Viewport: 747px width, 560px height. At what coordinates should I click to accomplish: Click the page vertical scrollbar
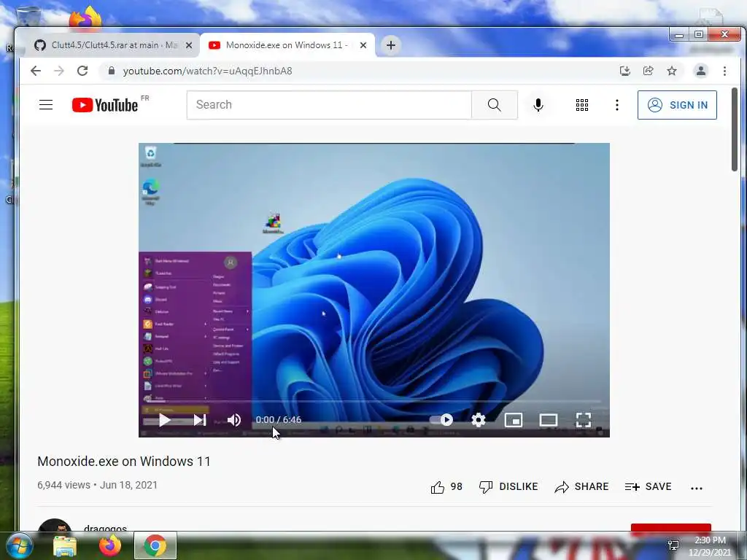(x=735, y=129)
